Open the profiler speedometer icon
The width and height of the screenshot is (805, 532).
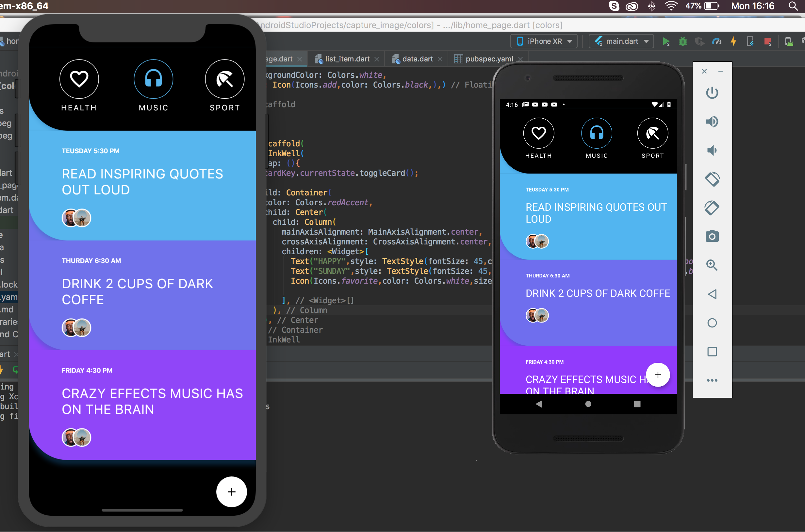point(716,42)
